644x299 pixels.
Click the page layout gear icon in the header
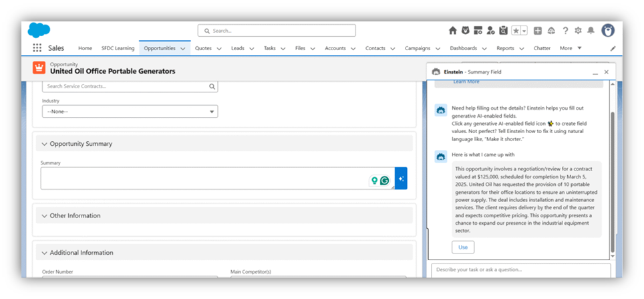[478, 30]
